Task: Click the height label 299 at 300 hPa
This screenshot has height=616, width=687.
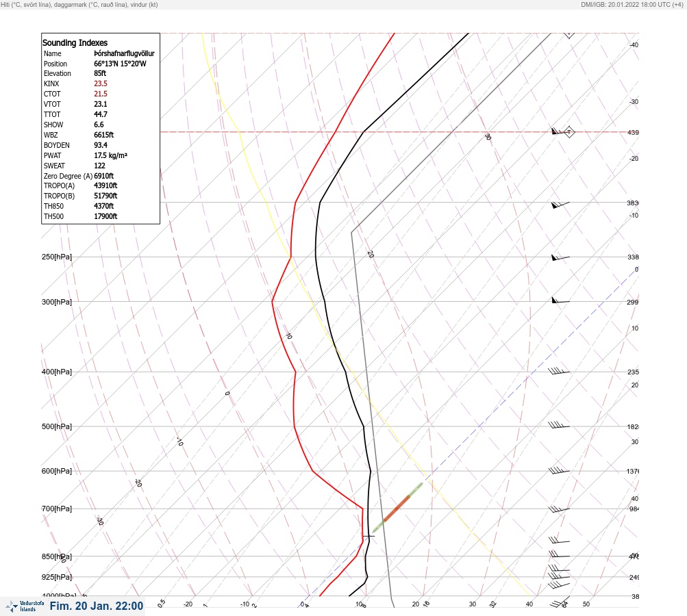Action: click(633, 302)
